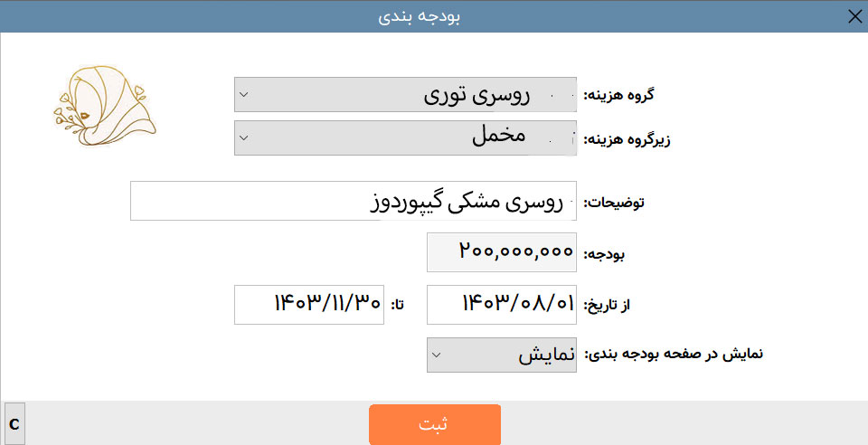Focus the بودجه amount field
The image size is (868, 445).
(x=502, y=252)
